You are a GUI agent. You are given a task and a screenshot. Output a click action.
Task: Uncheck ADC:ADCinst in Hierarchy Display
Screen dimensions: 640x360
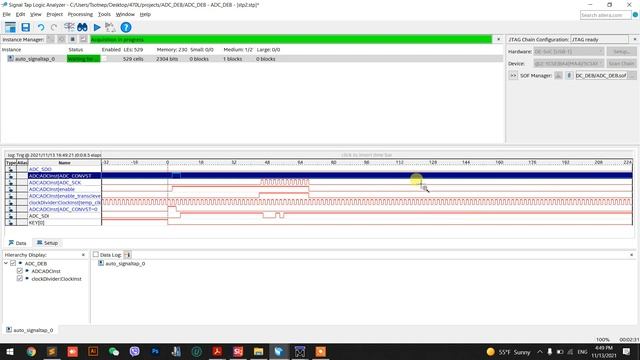point(20,271)
